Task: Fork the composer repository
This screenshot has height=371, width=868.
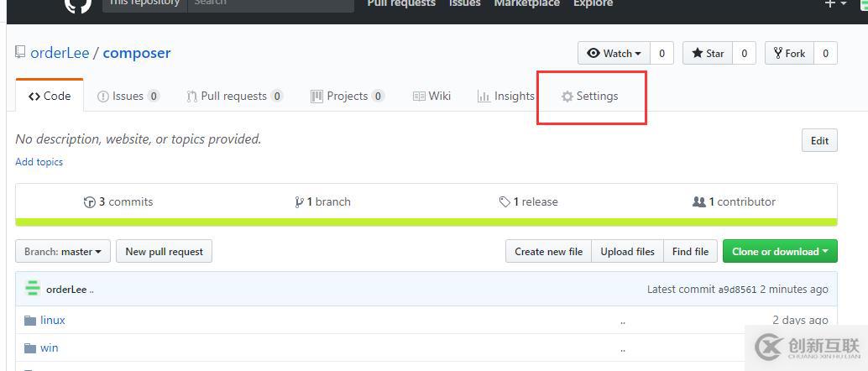Action: pos(789,53)
